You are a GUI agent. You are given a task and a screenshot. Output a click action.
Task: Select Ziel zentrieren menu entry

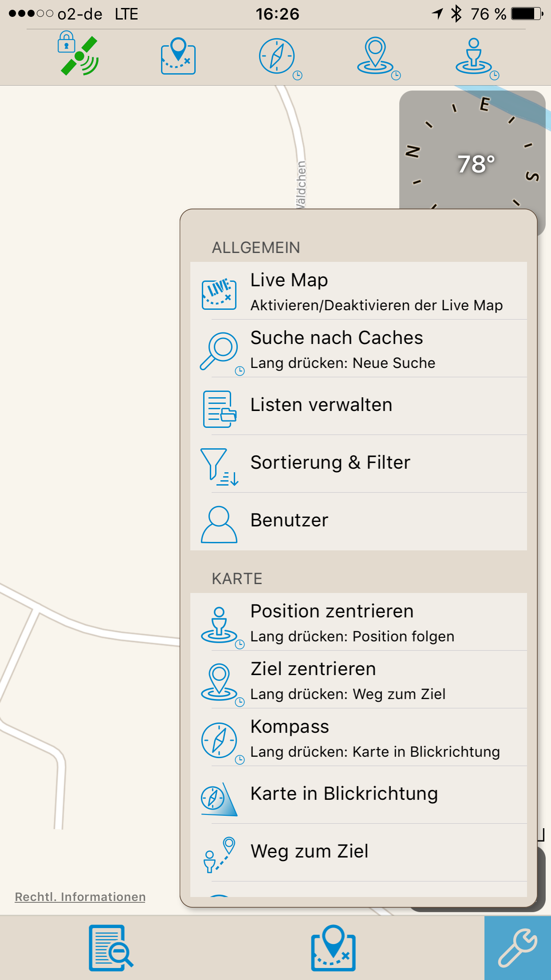358,680
